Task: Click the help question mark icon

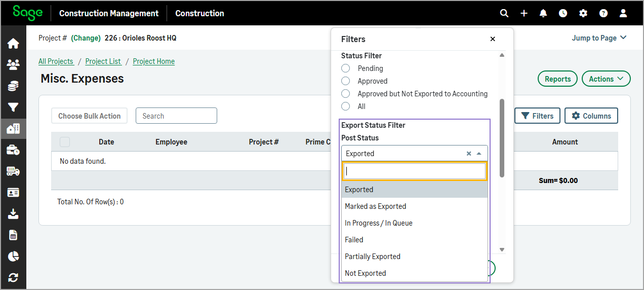Action: click(x=603, y=13)
